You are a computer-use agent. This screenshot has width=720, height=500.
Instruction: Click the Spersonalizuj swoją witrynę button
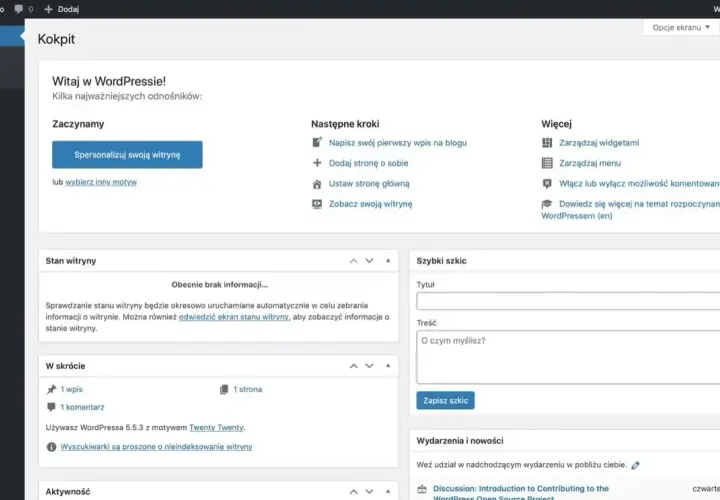127,155
